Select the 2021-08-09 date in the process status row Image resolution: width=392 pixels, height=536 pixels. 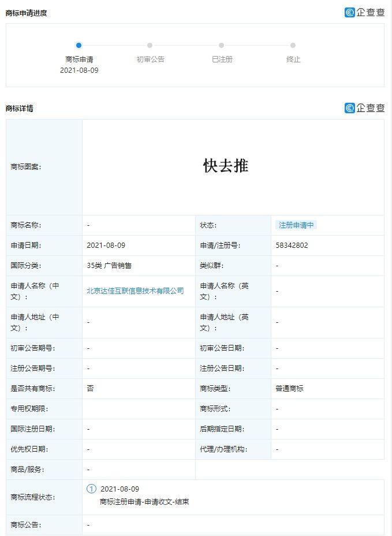point(120,489)
